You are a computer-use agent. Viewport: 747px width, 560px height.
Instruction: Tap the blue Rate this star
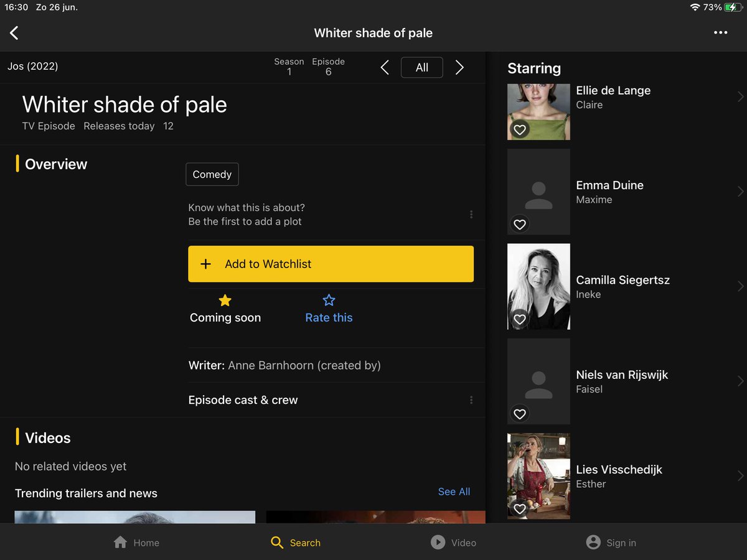click(329, 301)
